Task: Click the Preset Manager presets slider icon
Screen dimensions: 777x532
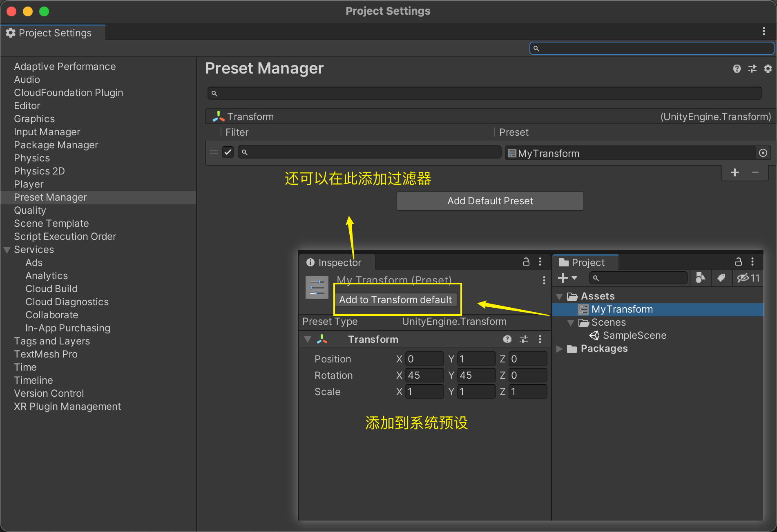Action: click(x=752, y=69)
